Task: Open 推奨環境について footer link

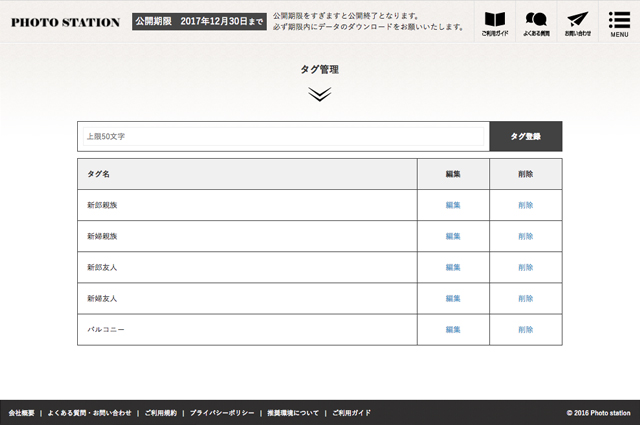Action: pyautogui.click(x=293, y=412)
